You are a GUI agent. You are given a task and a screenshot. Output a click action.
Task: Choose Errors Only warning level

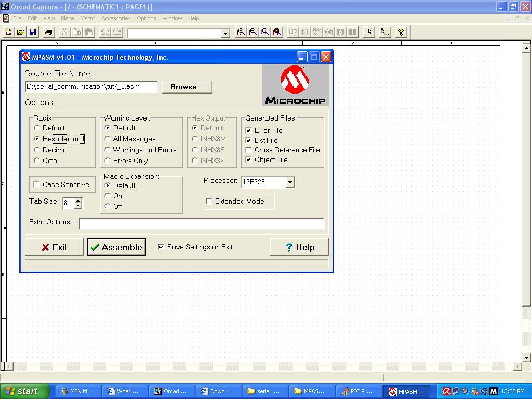[x=107, y=161]
